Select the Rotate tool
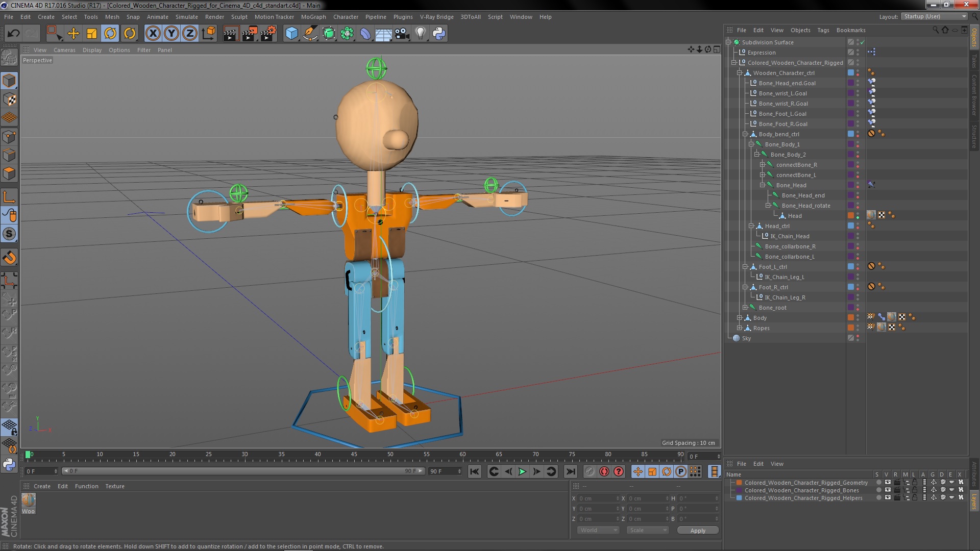Image resolution: width=980 pixels, height=551 pixels. pyautogui.click(x=110, y=34)
